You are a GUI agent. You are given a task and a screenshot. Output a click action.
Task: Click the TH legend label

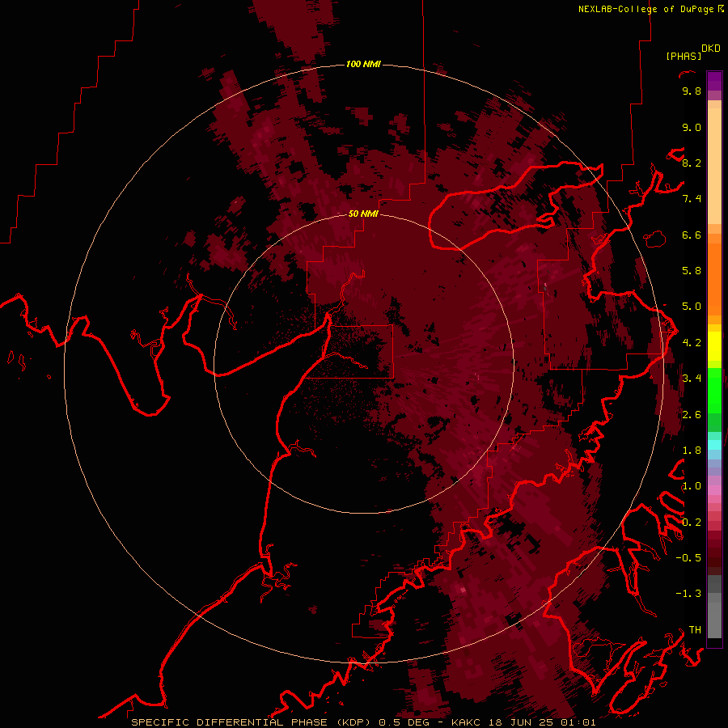(x=695, y=630)
